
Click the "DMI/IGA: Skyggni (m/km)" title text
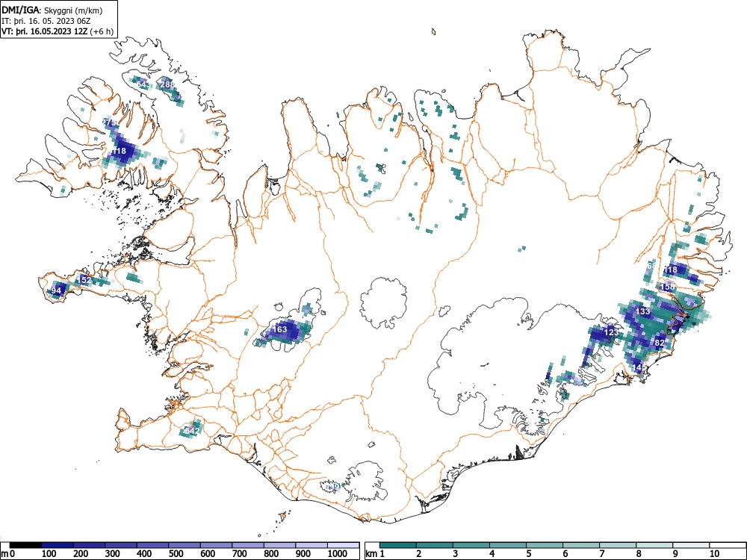[52, 10]
